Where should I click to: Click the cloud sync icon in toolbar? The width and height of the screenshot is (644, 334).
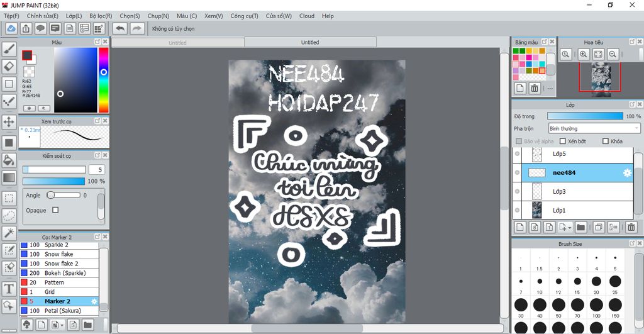coord(11,28)
